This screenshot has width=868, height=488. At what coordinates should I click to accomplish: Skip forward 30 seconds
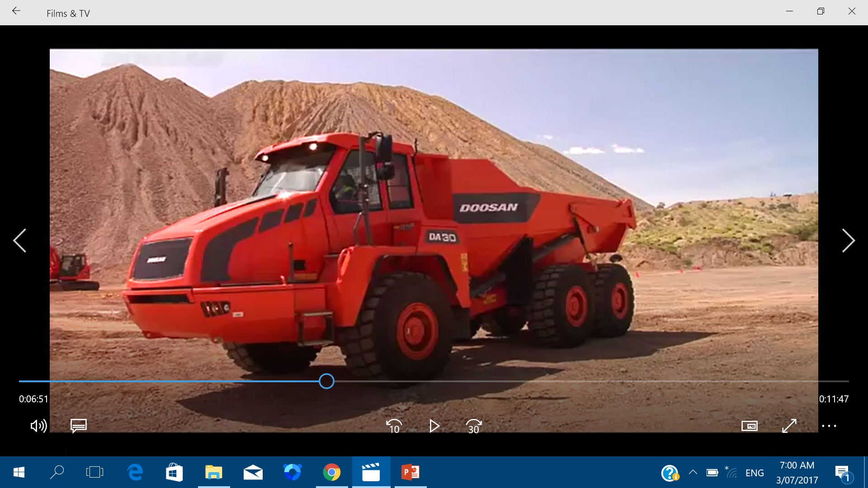click(x=474, y=426)
